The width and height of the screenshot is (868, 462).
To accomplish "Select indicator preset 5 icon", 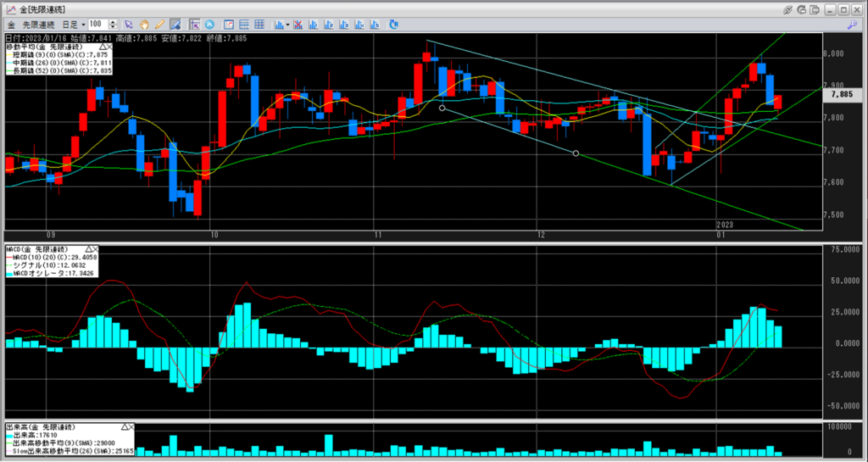I will (375, 25).
